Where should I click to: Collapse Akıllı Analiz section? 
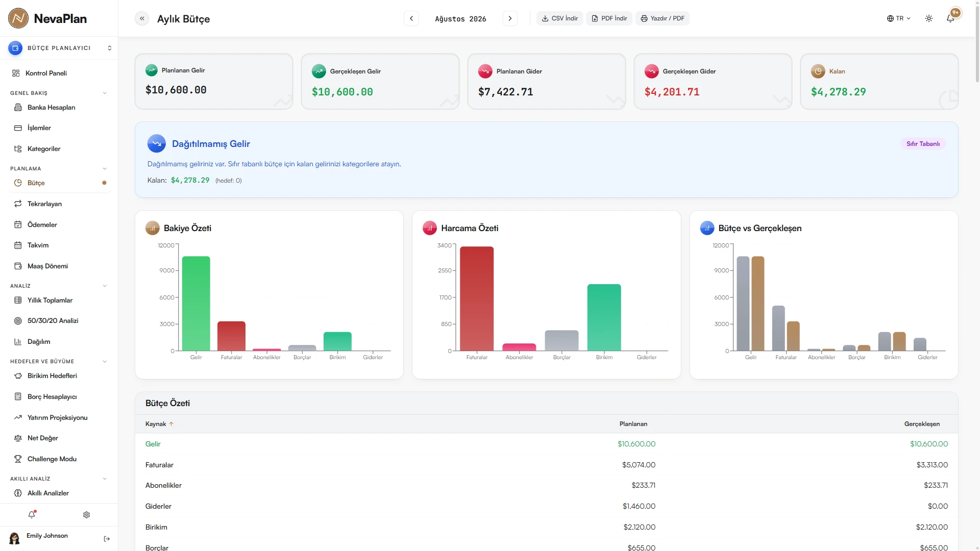pos(105,479)
